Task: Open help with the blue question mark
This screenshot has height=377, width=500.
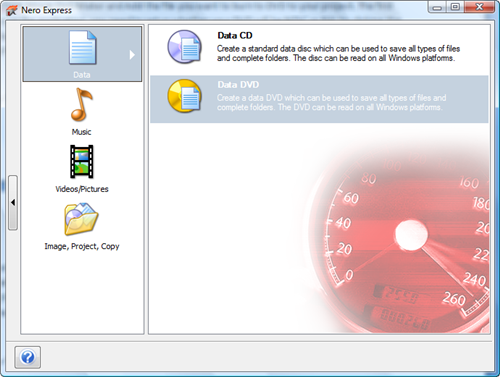Action: coord(28,357)
